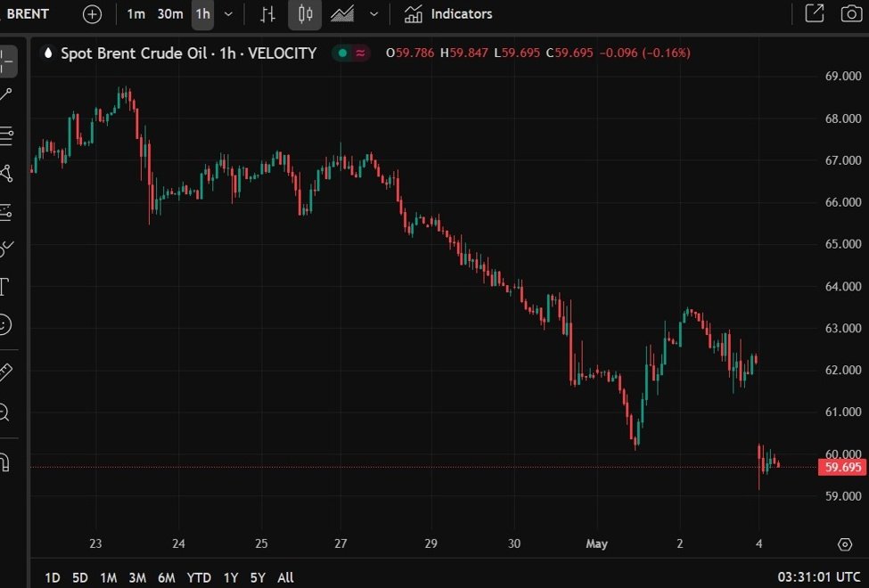Select the candlestick chart type icon
Image resolution: width=869 pixels, height=588 pixels.
pyautogui.click(x=304, y=13)
